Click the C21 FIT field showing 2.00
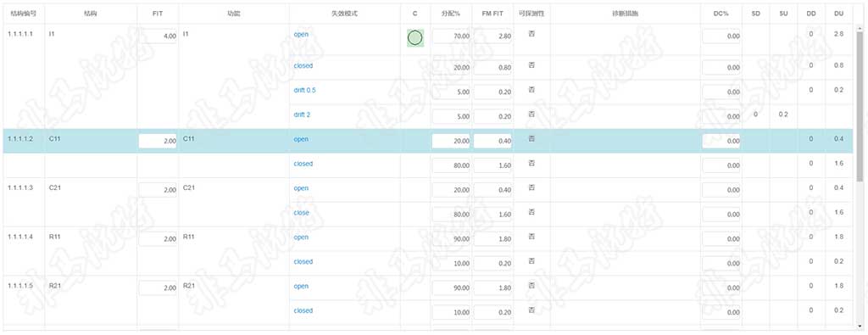This screenshot has width=868, height=335. (x=158, y=190)
